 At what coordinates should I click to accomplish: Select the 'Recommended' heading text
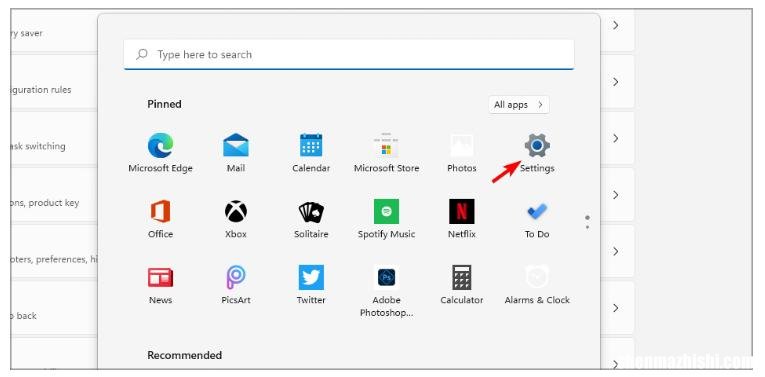pos(184,355)
